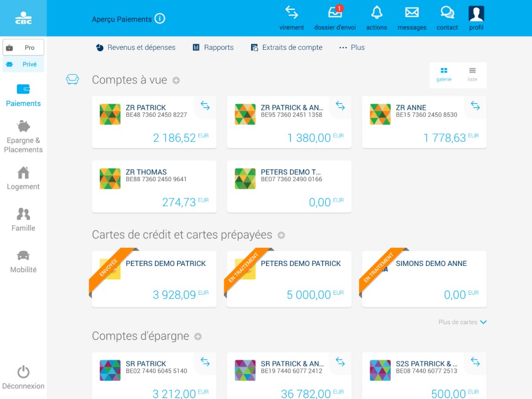
Task: Open dossier d'envoi with notification badge
Action: click(335, 13)
